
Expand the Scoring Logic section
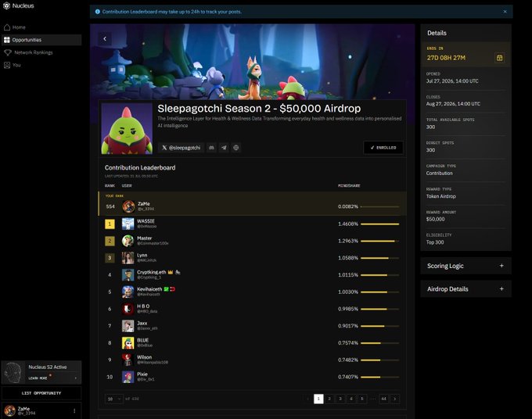[465, 266]
